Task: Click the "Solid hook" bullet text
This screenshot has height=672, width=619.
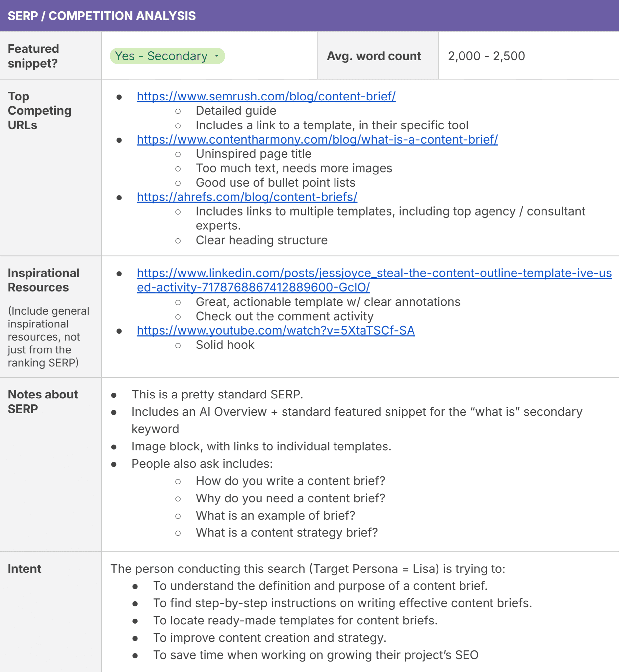Action: pyautogui.click(x=225, y=345)
